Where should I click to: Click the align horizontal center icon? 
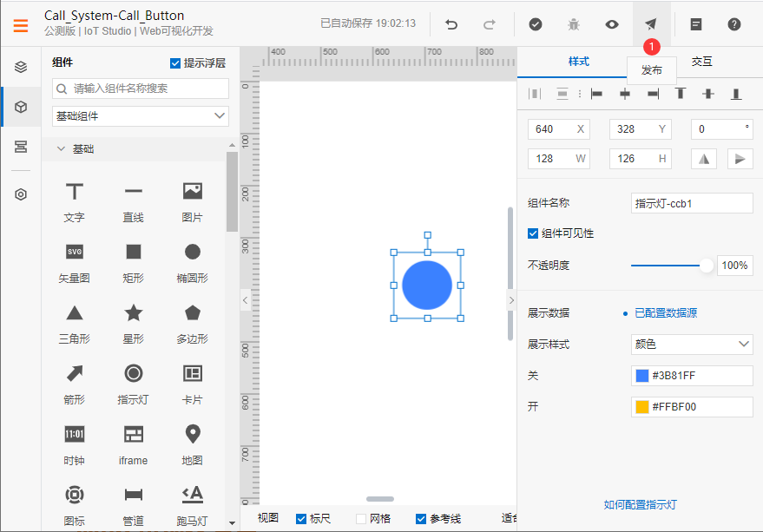click(625, 94)
